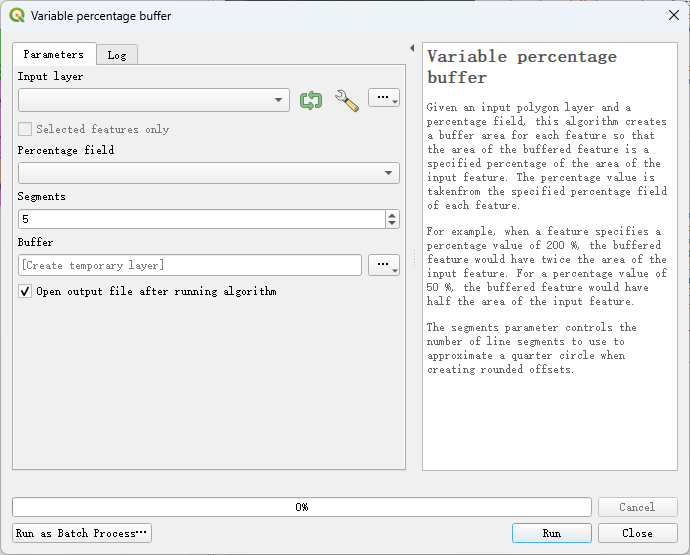690x555 pixels.
Task: Open Input layer browse ellipsis button
Action: tap(384, 98)
